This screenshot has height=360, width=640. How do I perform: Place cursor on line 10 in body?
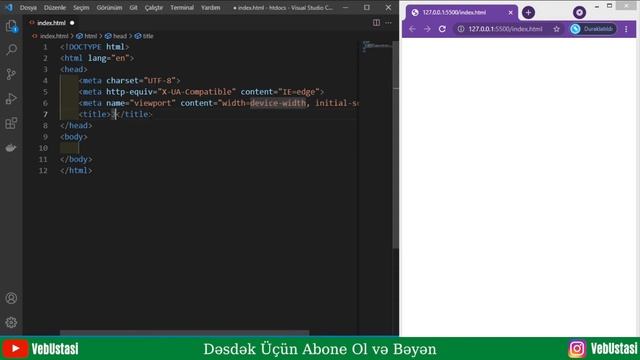tap(208, 148)
